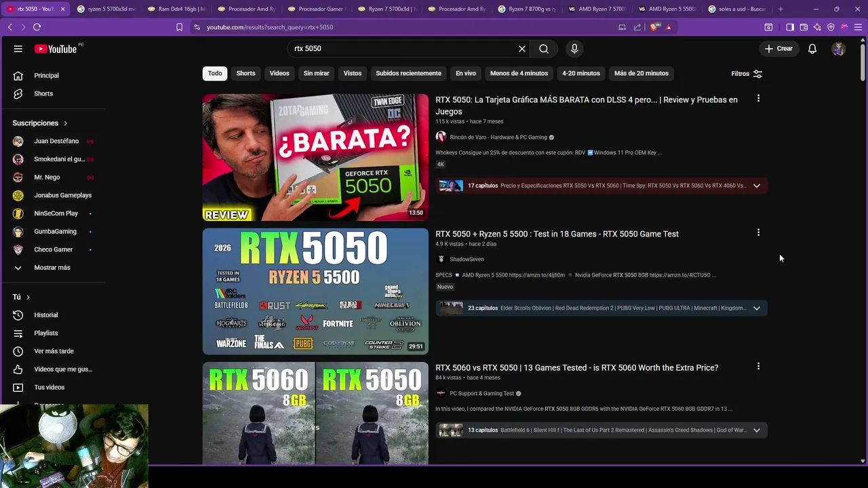The image size is (868, 488).
Task: Open the Brave Shields lion icon
Action: coord(654,27)
